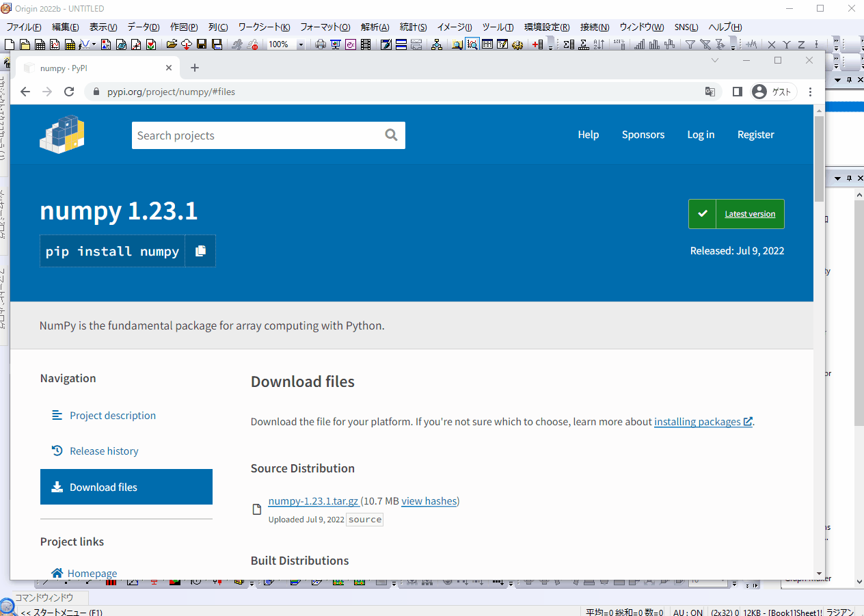Open the 100% zoom dropdown in Origin toolbar

(x=300, y=44)
